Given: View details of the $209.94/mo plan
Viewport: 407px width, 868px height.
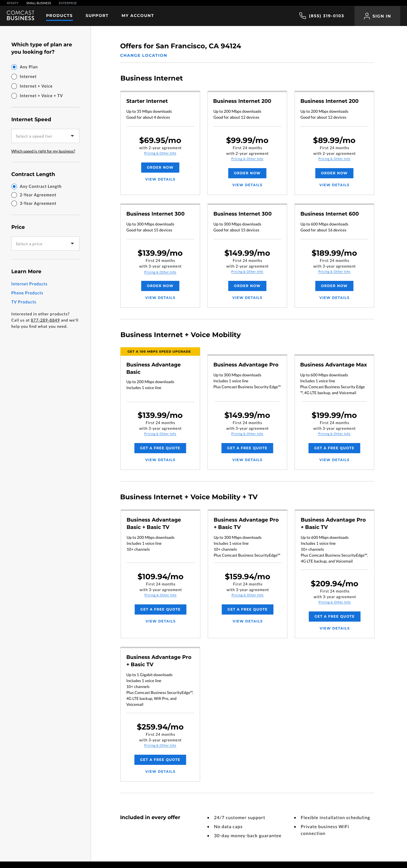Looking at the screenshot, I should pyautogui.click(x=334, y=628).
